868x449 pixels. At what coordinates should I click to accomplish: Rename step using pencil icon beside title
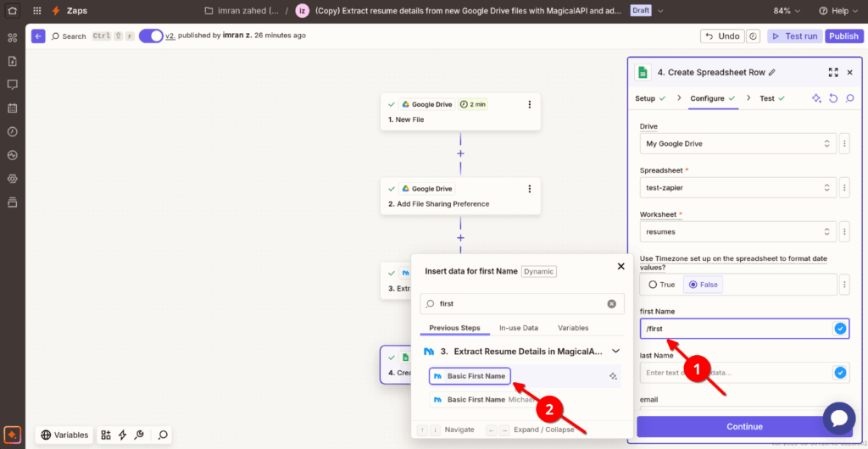(x=772, y=73)
